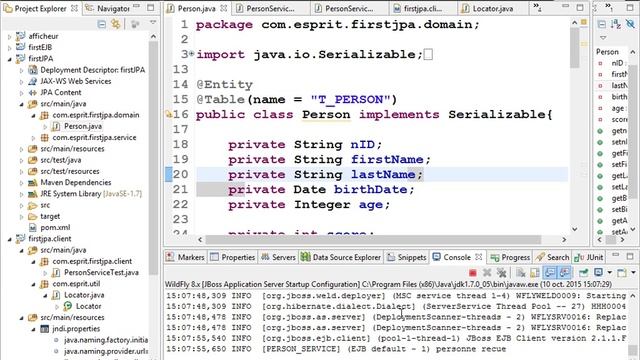Viewport: 640px width, 360px height.
Task: Select jndi.properties file in tree
Action: [x=76, y=329]
